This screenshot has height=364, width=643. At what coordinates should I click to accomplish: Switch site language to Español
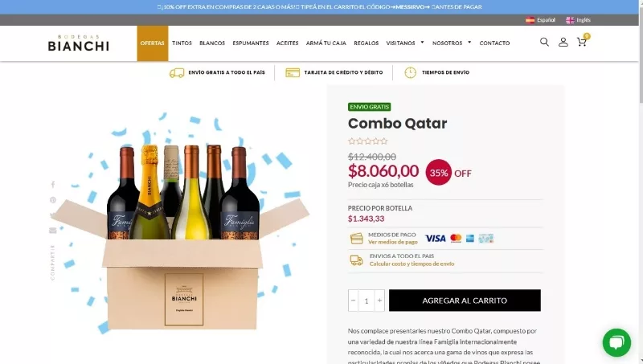coord(541,20)
